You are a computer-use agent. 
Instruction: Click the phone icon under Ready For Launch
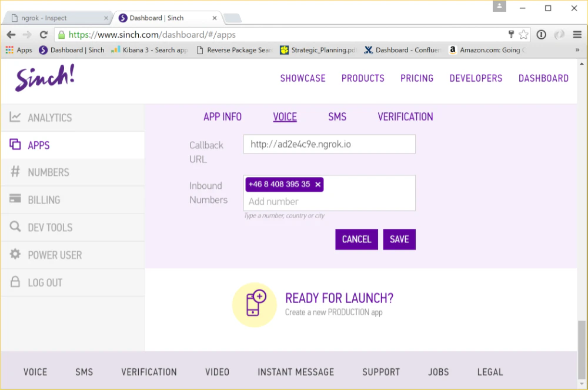tap(255, 305)
